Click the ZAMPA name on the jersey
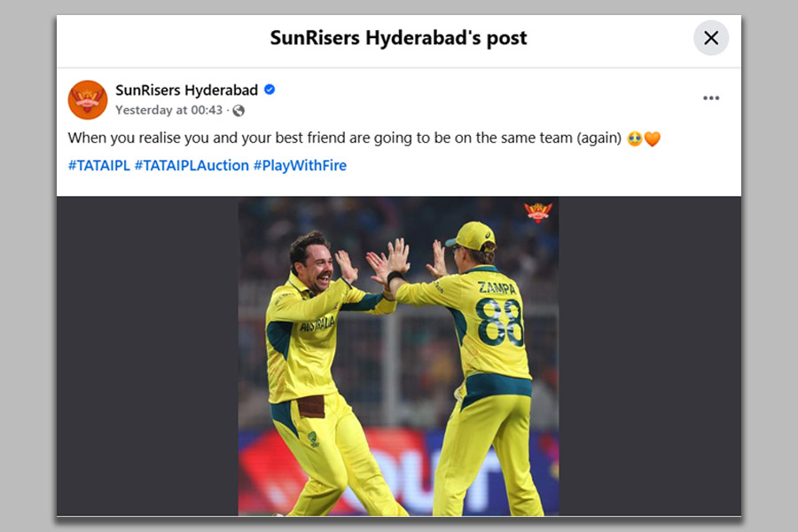This screenshot has height=532, width=798. tap(497, 287)
